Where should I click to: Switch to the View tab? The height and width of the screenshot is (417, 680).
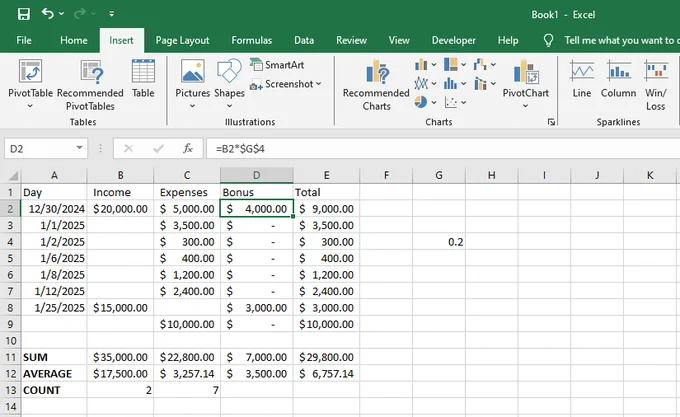399,40
